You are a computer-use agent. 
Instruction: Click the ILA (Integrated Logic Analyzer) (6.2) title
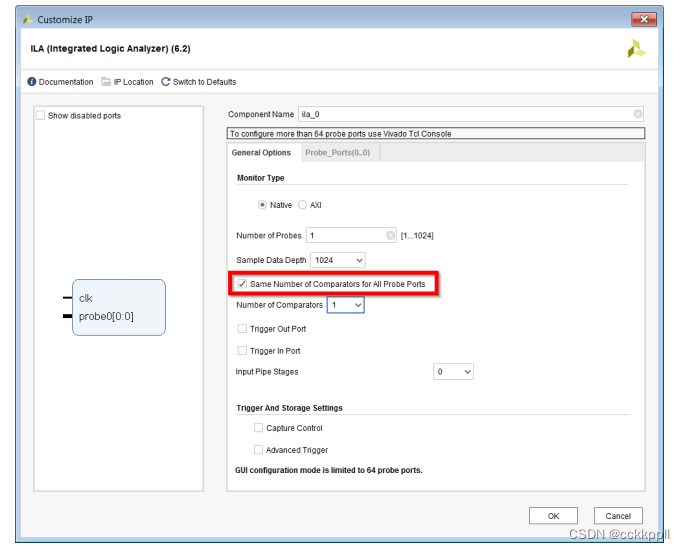tap(110, 49)
